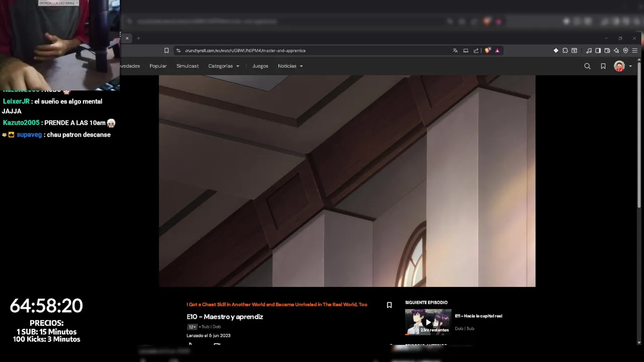This screenshot has width=644, height=362.
Task: Open the extensions puzzle icon
Action: pos(565,51)
